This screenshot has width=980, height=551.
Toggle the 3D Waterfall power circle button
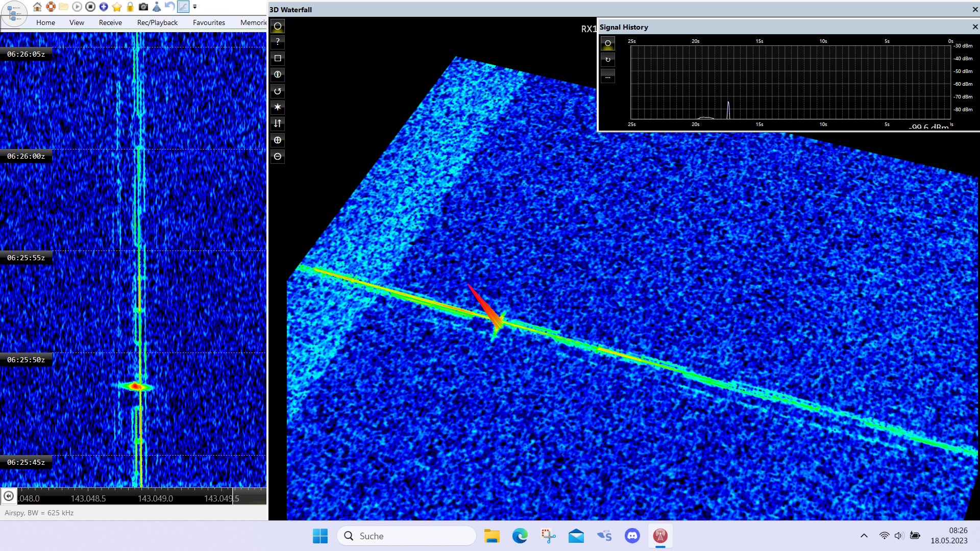[278, 26]
